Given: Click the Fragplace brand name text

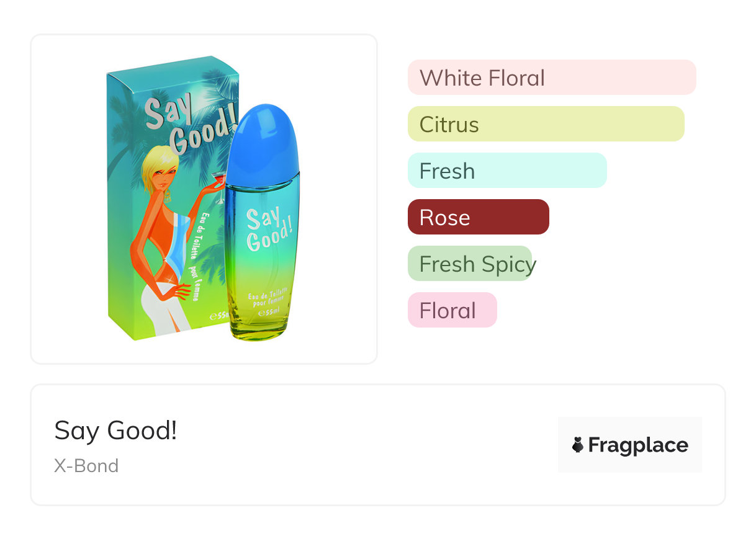Looking at the screenshot, I should 638,445.
